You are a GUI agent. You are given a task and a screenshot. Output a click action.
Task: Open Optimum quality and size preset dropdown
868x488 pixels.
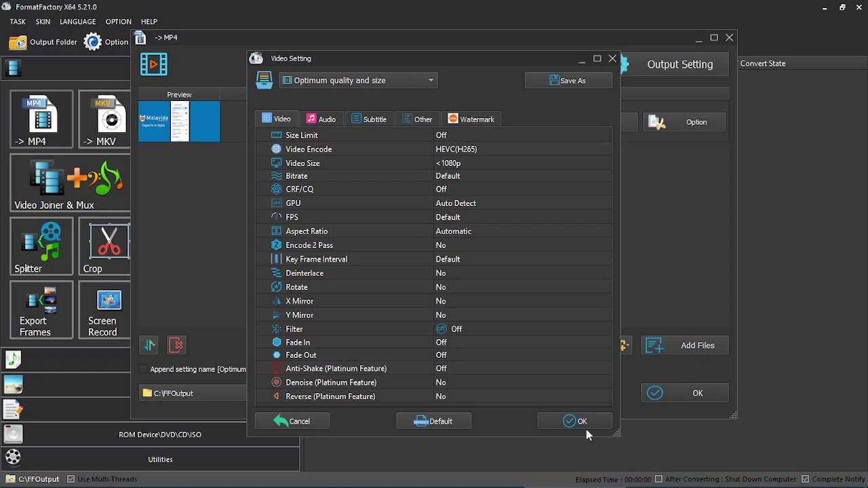click(359, 81)
